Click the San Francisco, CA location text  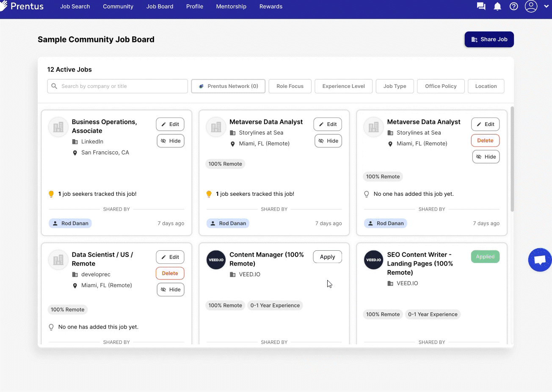(x=105, y=153)
